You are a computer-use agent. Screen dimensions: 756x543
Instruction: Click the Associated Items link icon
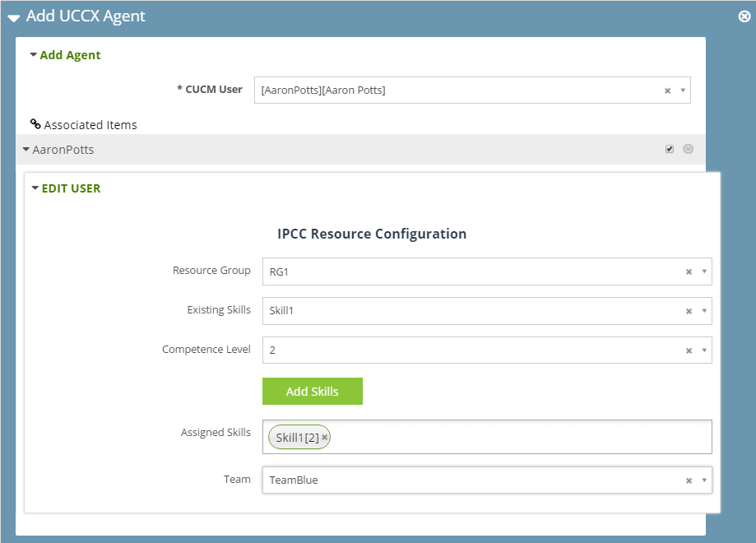pos(35,124)
